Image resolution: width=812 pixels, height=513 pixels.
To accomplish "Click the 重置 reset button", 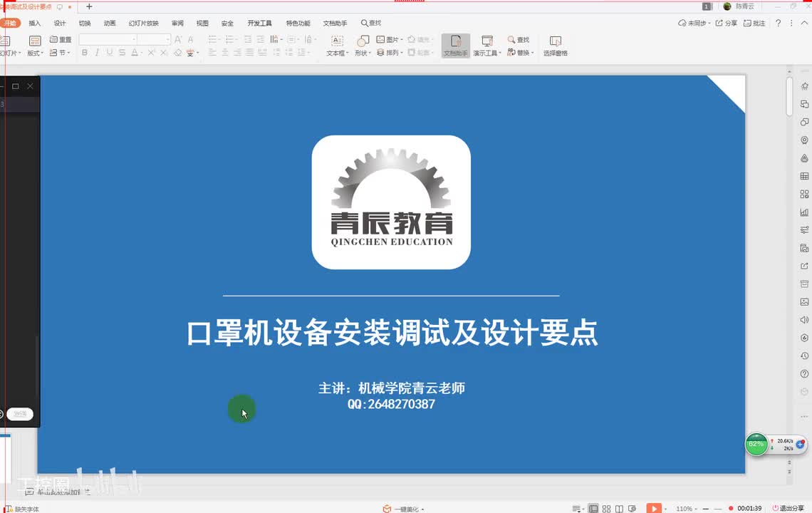I will pyautogui.click(x=61, y=39).
